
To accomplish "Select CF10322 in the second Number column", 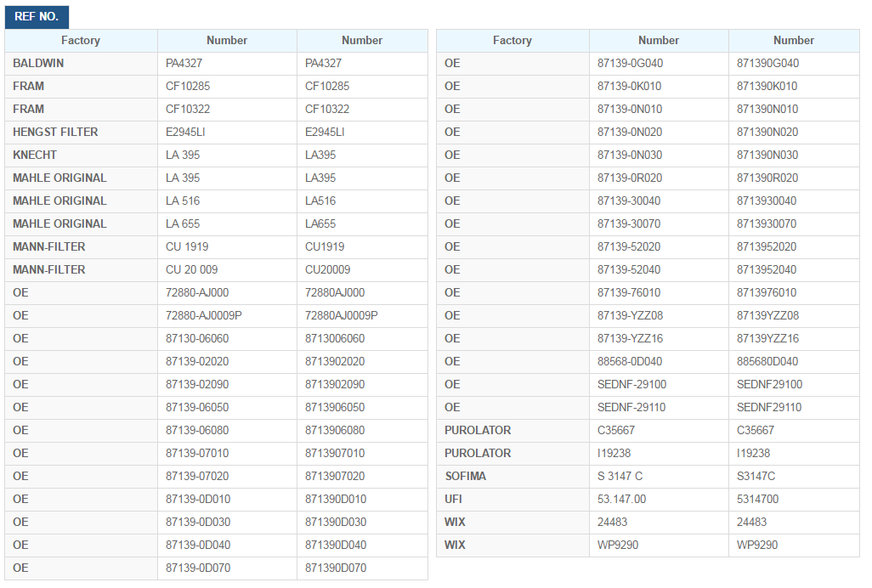I will [327, 110].
